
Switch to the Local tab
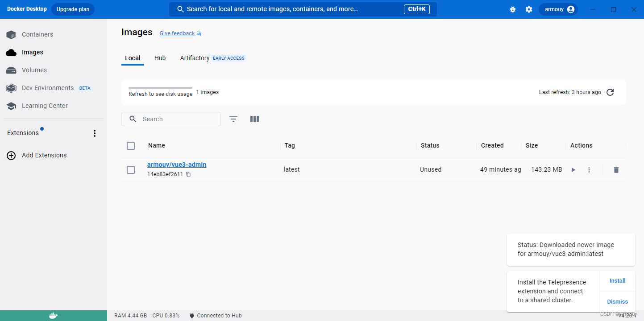[133, 58]
